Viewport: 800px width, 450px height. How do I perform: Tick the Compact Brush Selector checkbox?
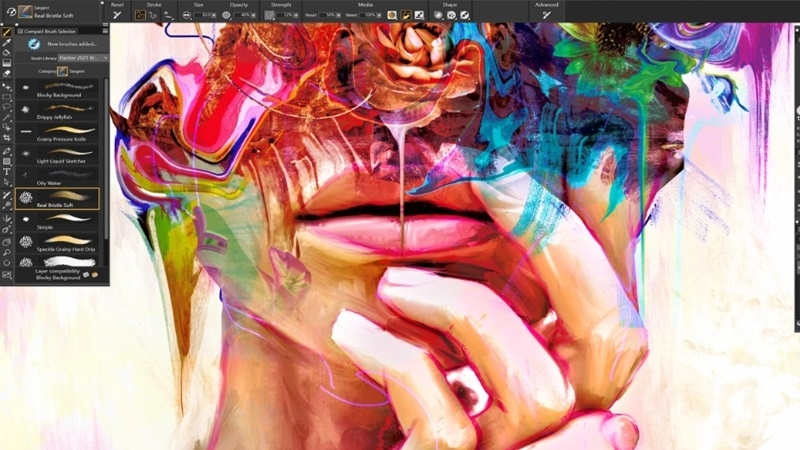coord(18,32)
